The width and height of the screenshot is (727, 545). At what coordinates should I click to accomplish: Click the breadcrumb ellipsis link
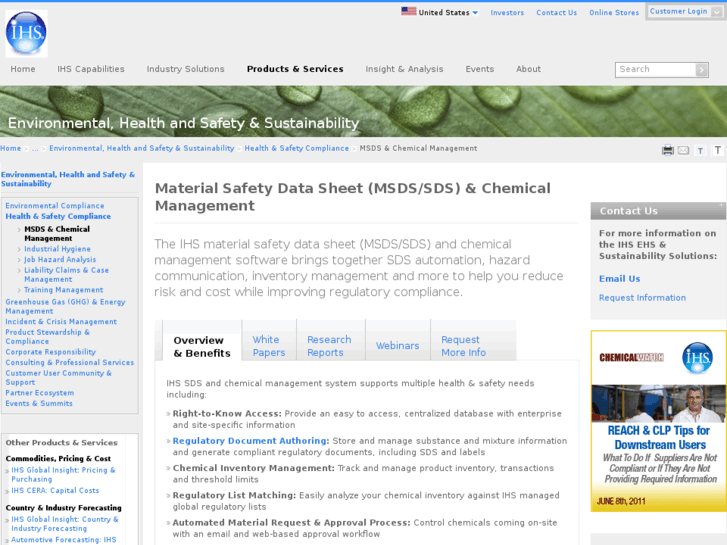pyautogui.click(x=35, y=148)
